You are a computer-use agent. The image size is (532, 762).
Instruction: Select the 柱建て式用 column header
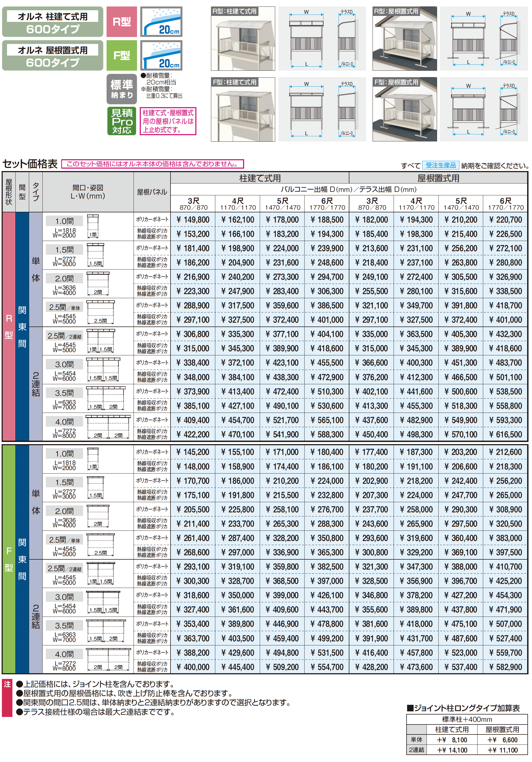[x=260, y=178]
